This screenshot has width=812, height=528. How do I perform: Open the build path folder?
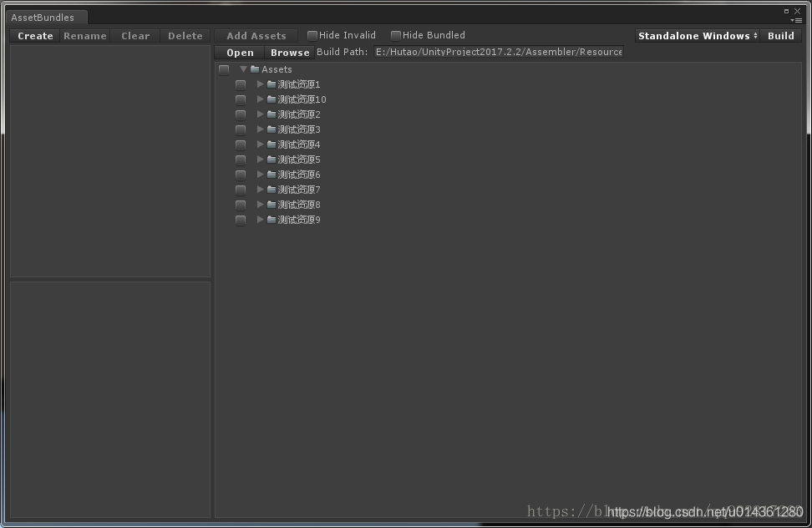click(x=240, y=53)
